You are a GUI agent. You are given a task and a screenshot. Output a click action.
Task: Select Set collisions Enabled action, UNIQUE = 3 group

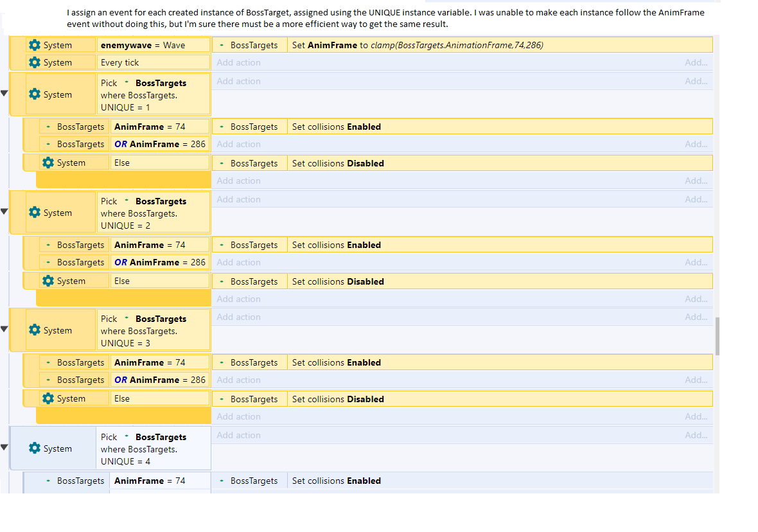(x=500, y=362)
